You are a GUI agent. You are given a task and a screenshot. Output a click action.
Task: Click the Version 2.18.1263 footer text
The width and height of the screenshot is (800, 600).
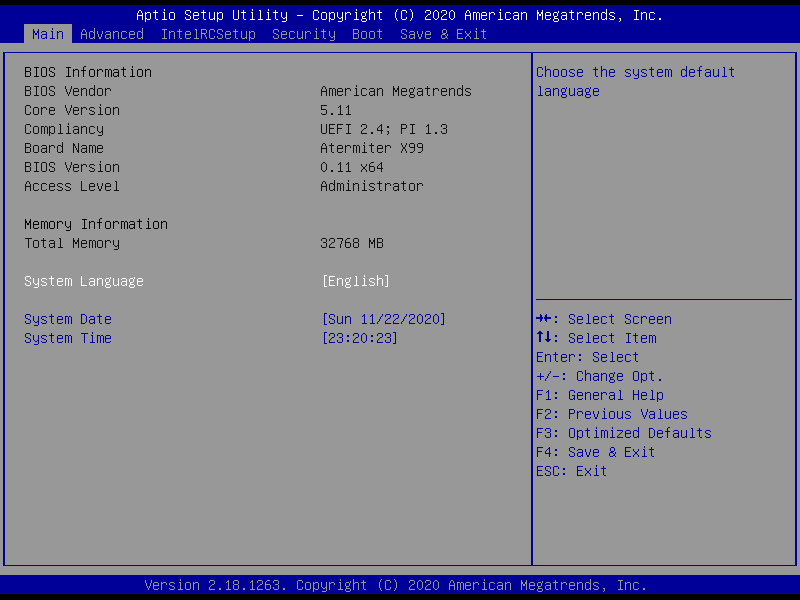[395, 585]
